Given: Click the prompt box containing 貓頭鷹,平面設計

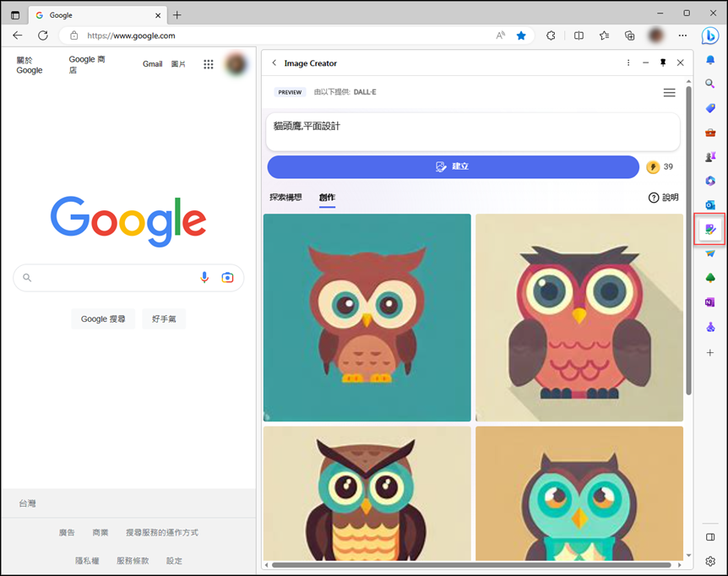Looking at the screenshot, I should pyautogui.click(x=473, y=132).
